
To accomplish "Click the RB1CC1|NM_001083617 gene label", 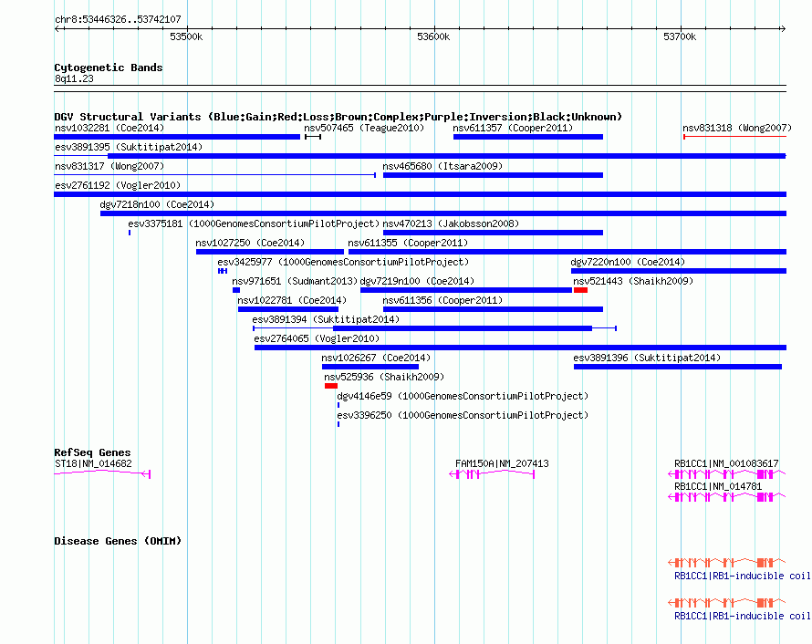I will tap(726, 464).
